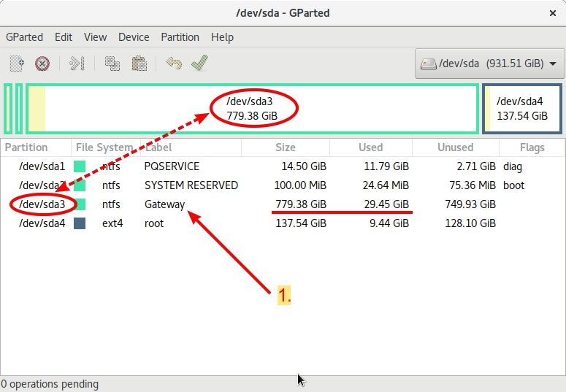Click the Paste partition toolbar icon
Image resolution: width=566 pixels, height=392 pixels.
[139, 64]
